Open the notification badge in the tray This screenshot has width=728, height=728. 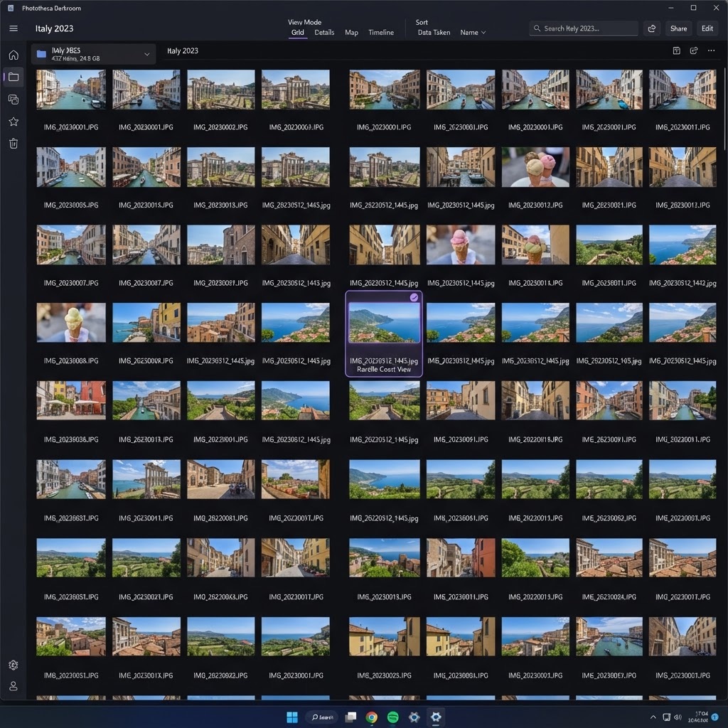coord(715,717)
